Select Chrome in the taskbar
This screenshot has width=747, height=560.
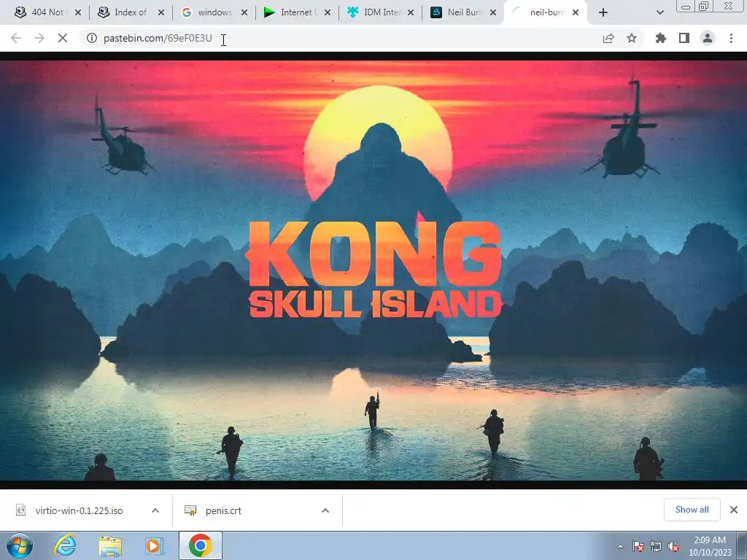click(200, 545)
